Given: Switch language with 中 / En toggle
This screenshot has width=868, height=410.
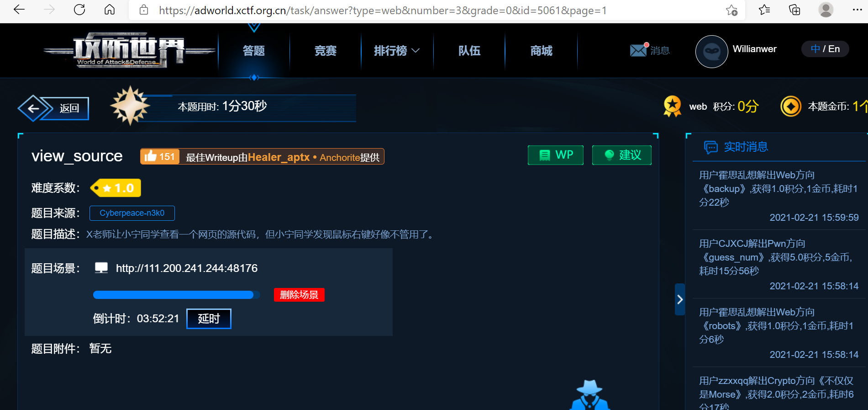Looking at the screenshot, I should click(x=825, y=49).
